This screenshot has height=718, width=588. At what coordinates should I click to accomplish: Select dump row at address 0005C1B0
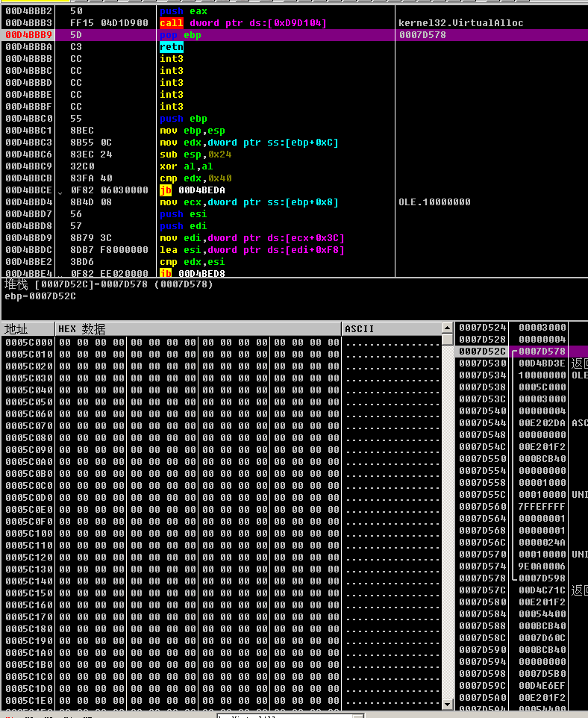(x=222, y=664)
